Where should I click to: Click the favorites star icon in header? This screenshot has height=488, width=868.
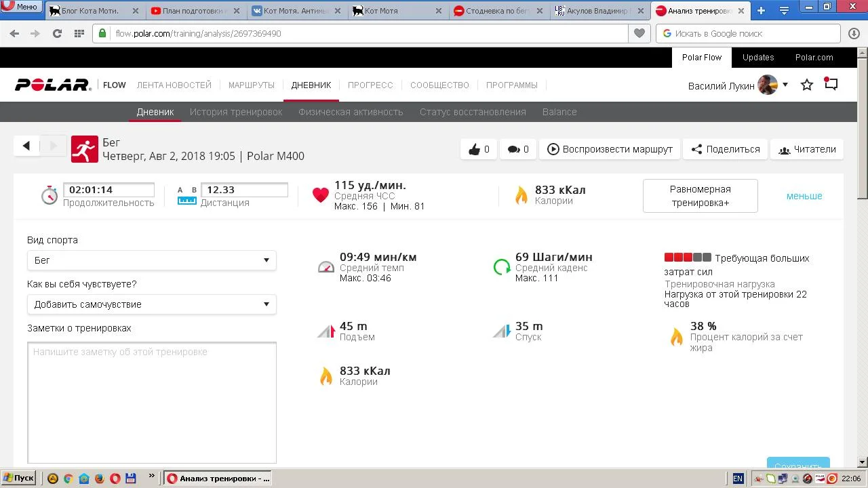click(x=807, y=85)
